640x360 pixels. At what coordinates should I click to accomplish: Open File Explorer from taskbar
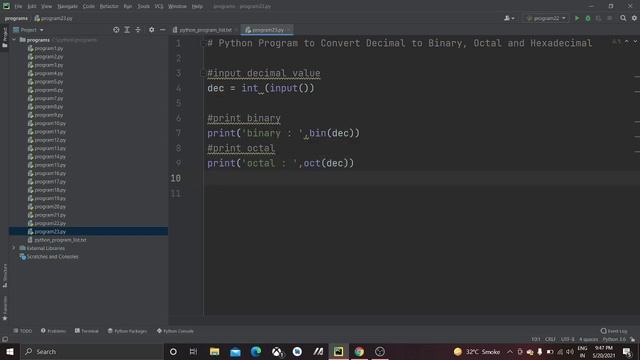pyautogui.click(x=214, y=351)
